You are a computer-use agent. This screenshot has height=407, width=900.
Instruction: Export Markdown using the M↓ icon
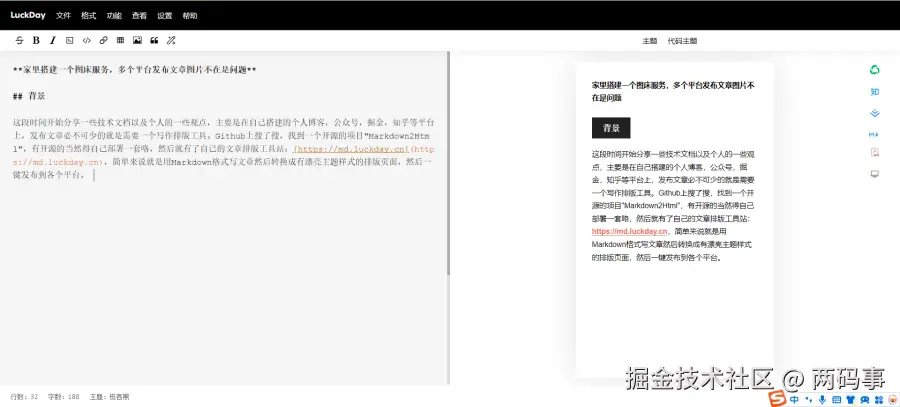click(x=875, y=134)
